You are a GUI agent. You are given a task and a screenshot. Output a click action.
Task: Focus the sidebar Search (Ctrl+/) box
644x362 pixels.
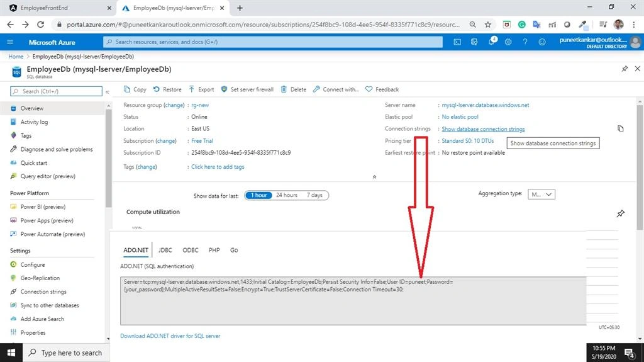[x=56, y=91]
